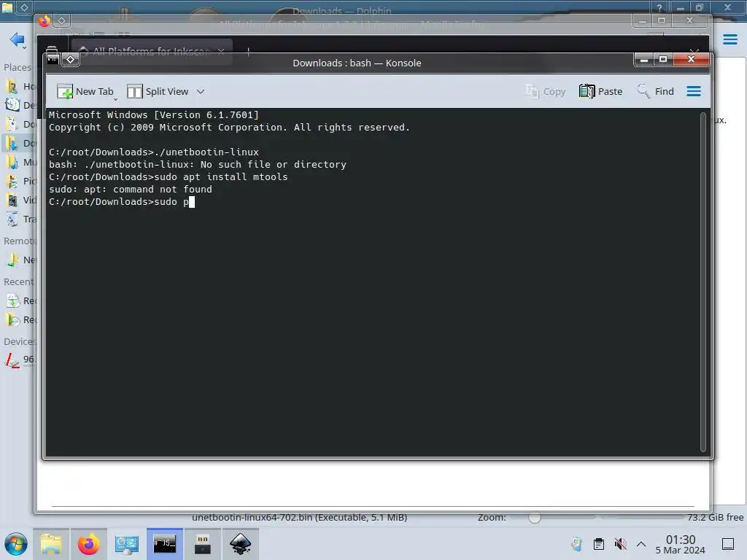747x560 pixels.
Task: Expand hidden system tray icons arrow
Action: 641,544
